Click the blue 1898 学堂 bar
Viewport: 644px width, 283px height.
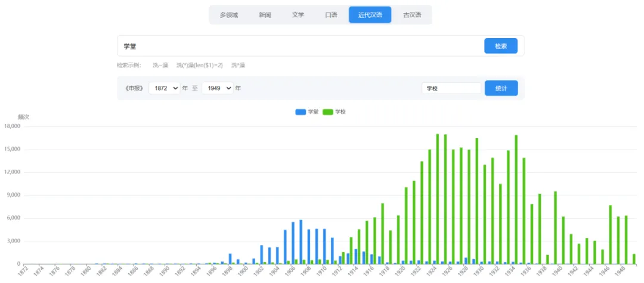point(230,259)
